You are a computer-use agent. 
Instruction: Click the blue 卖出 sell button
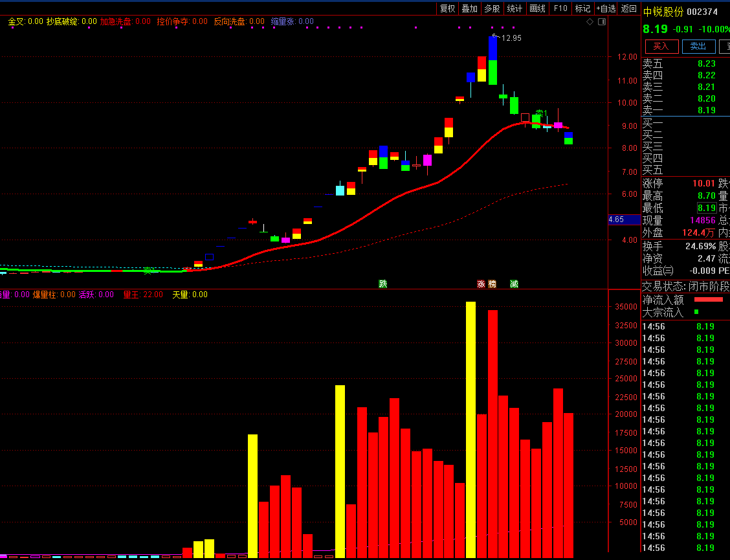tap(698, 46)
